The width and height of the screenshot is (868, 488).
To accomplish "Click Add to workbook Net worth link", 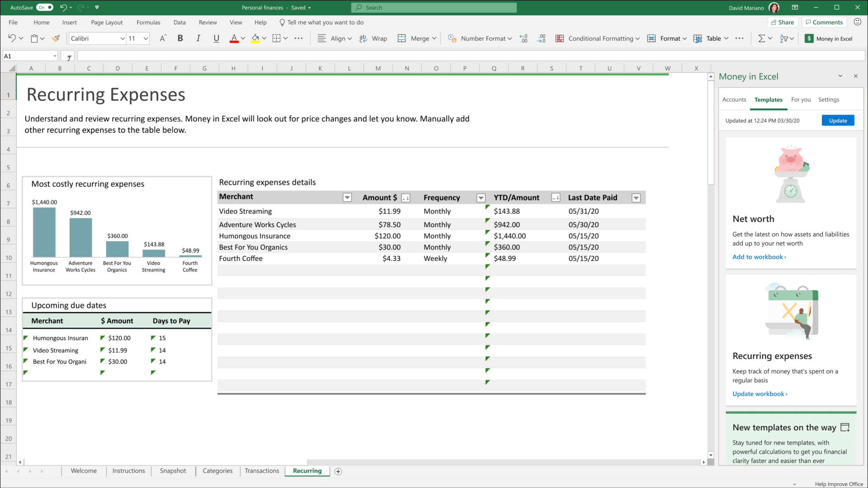I will (x=758, y=256).
